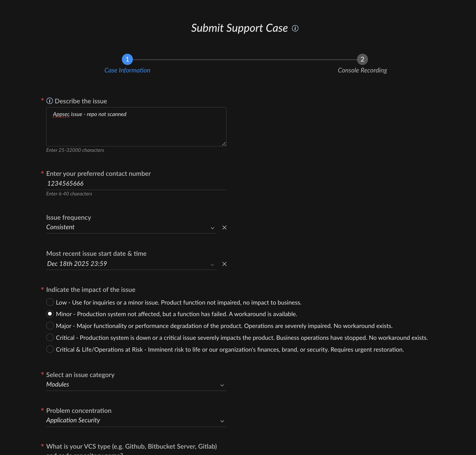Open Select an issue category dropdown

[222, 385]
